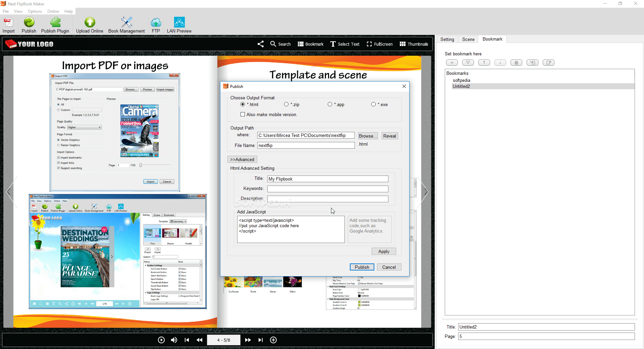Click the YOUR LOGO image
Image resolution: width=644 pixels, height=349 pixels.
click(29, 44)
